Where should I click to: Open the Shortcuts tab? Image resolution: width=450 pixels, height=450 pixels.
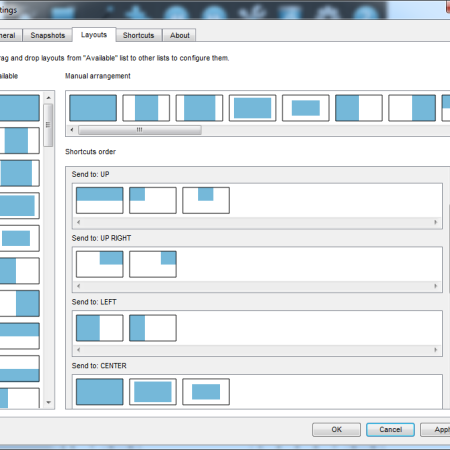139,35
